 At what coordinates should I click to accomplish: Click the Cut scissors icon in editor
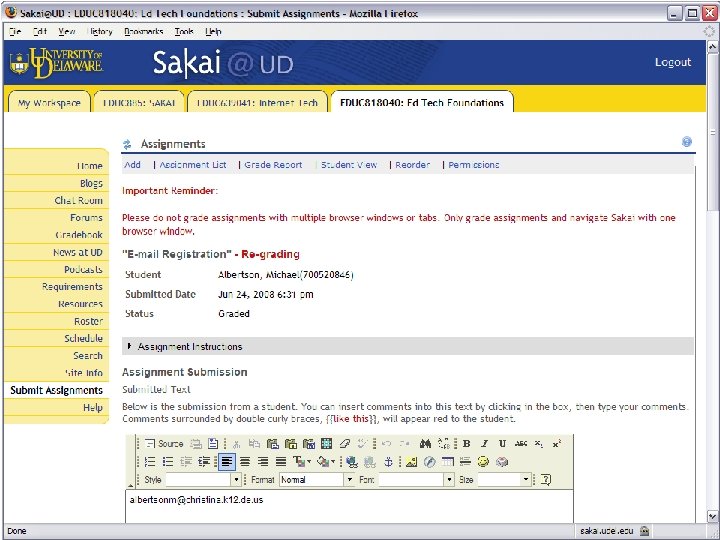point(236,444)
